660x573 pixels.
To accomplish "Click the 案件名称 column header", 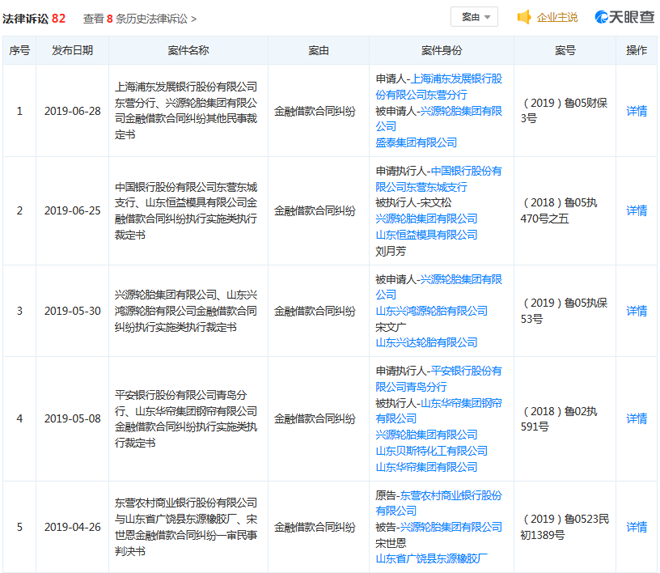I will pyautogui.click(x=188, y=51).
